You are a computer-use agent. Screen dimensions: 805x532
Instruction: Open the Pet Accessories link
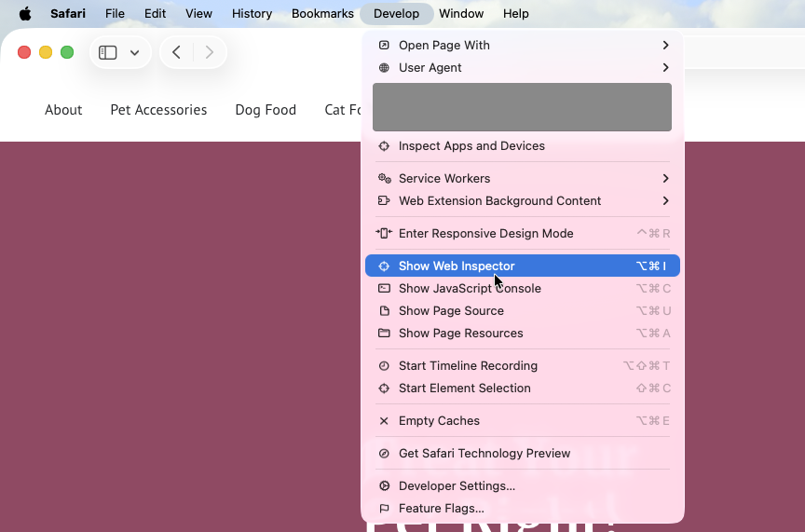pyautogui.click(x=158, y=110)
